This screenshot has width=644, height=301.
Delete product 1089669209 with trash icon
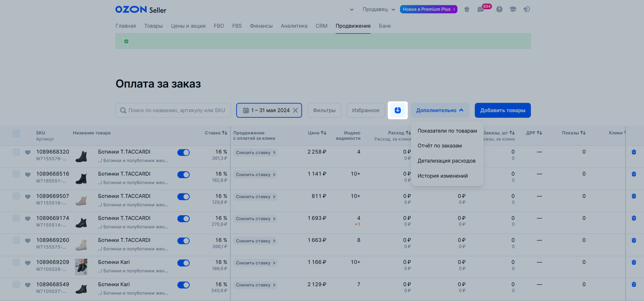pos(634,262)
